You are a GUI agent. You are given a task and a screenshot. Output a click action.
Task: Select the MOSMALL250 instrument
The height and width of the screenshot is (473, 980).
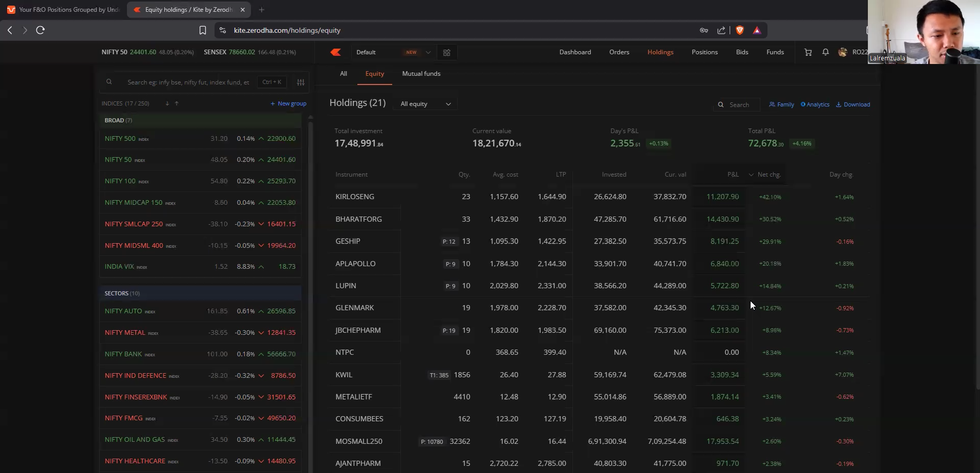tap(358, 441)
